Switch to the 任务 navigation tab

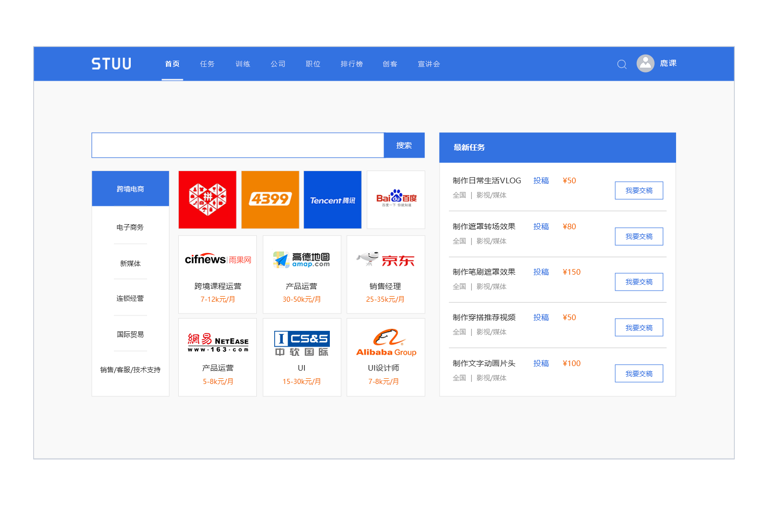tap(207, 64)
